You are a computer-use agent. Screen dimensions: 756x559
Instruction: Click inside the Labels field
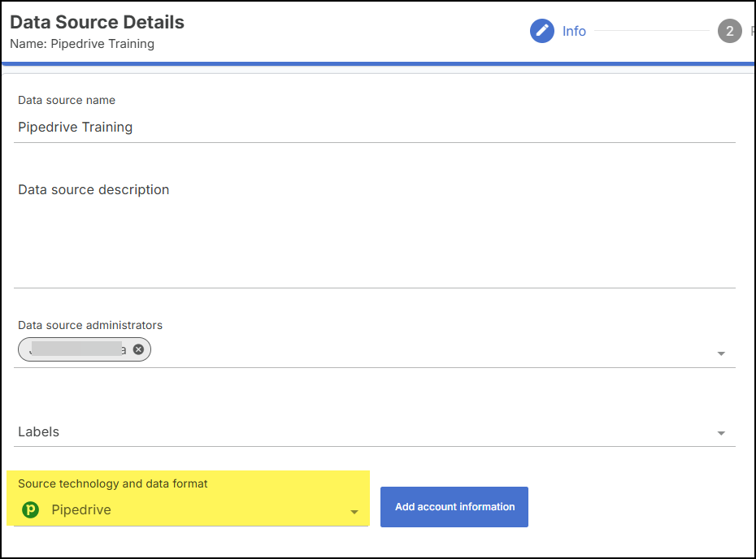click(375, 431)
